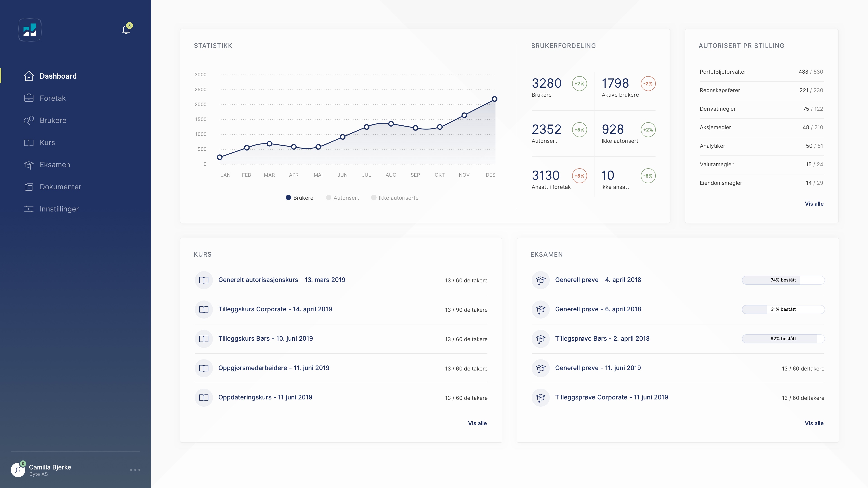
Task: Click the 2352 Autorisert statistic
Action: tap(546, 133)
